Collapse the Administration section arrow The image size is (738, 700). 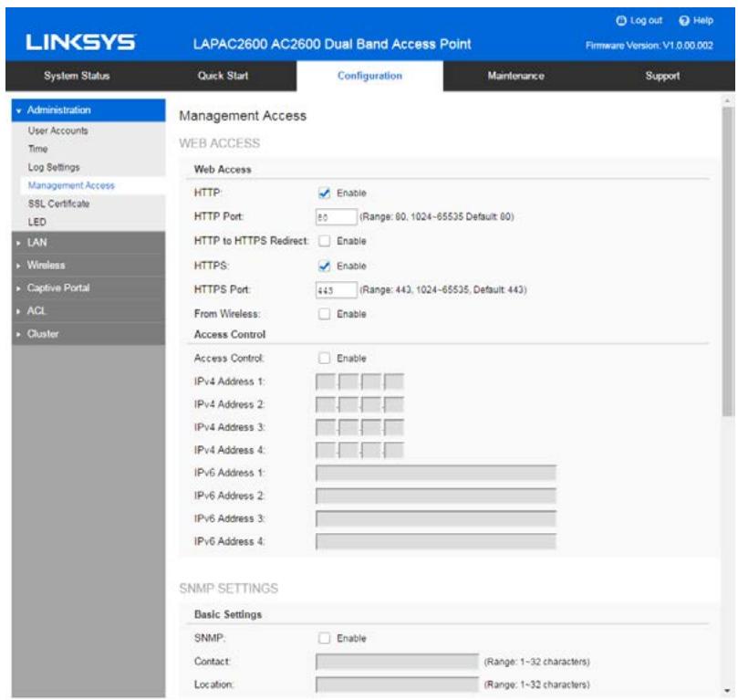[x=19, y=110]
